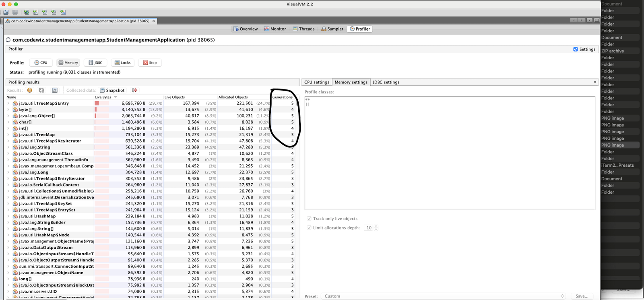Viewport: 644px width, 300px height.
Task: Click the Save... preset button
Action: pos(582,296)
